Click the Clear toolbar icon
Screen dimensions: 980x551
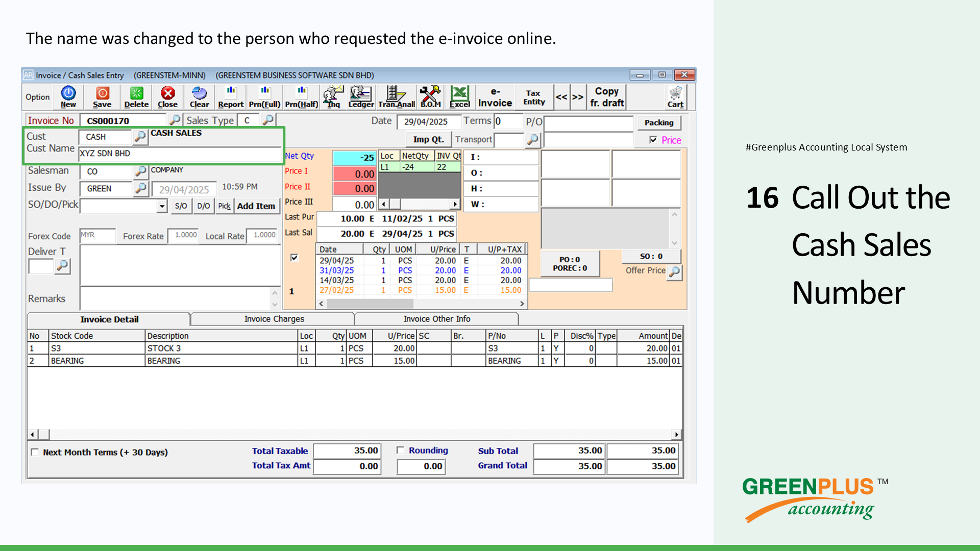[x=199, y=97]
